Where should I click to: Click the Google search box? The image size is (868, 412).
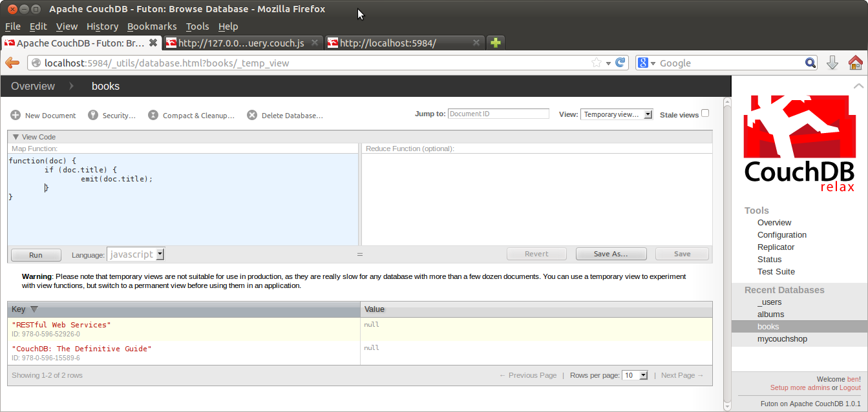coord(730,63)
